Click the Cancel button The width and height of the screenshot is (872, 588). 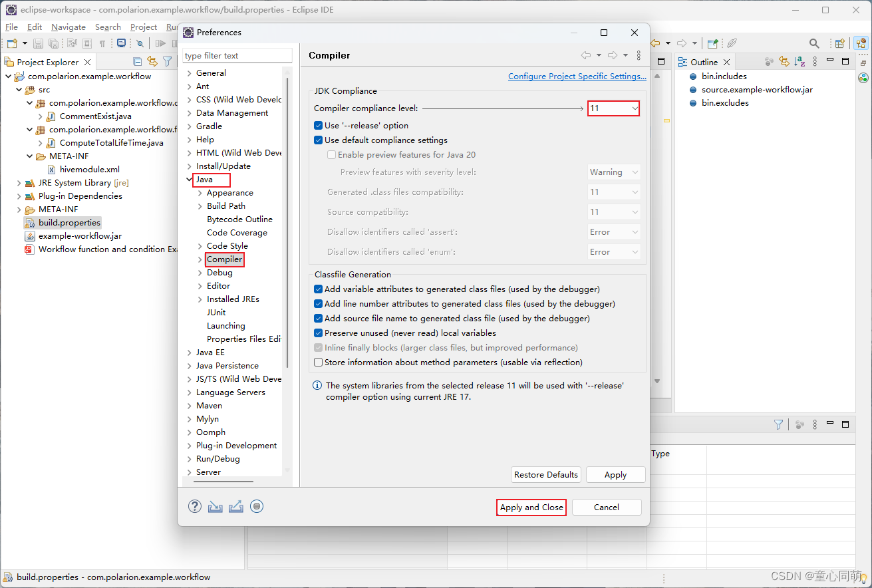point(607,507)
